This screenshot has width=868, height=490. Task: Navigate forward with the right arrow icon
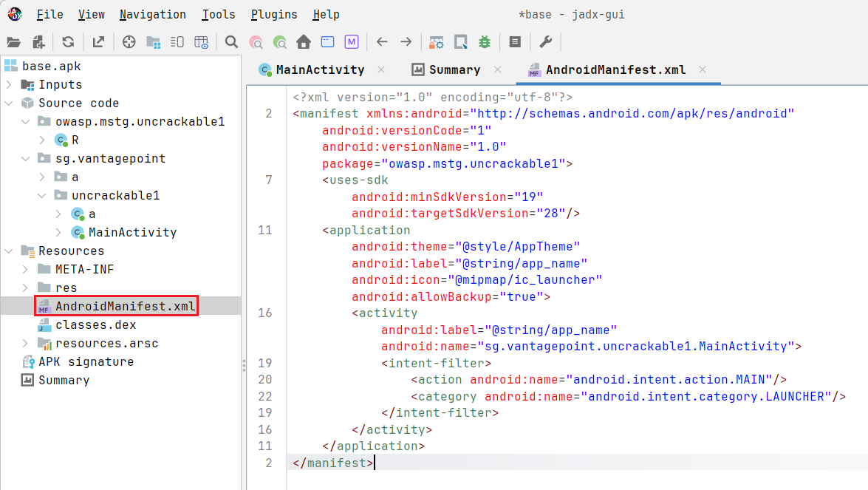pos(406,42)
